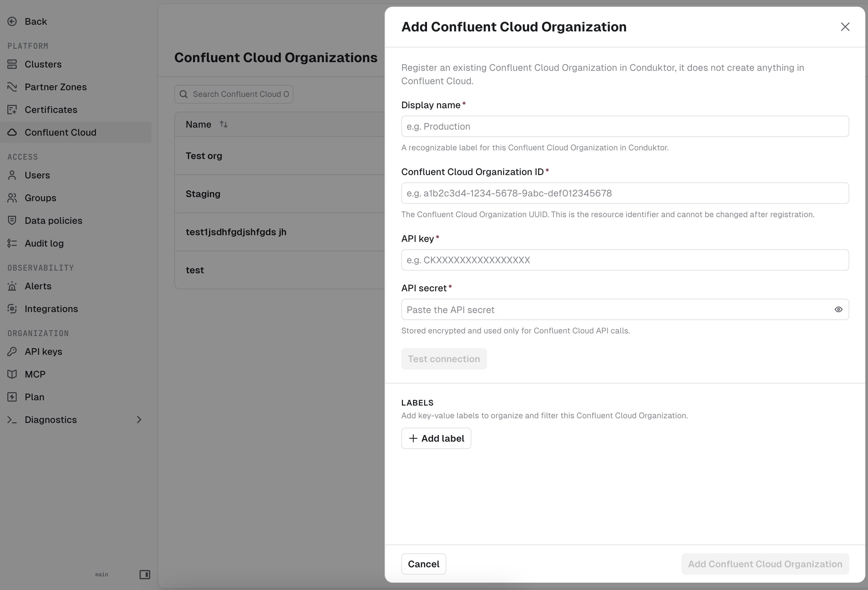Open the Plan page
The image size is (868, 590).
tap(76, 397)
